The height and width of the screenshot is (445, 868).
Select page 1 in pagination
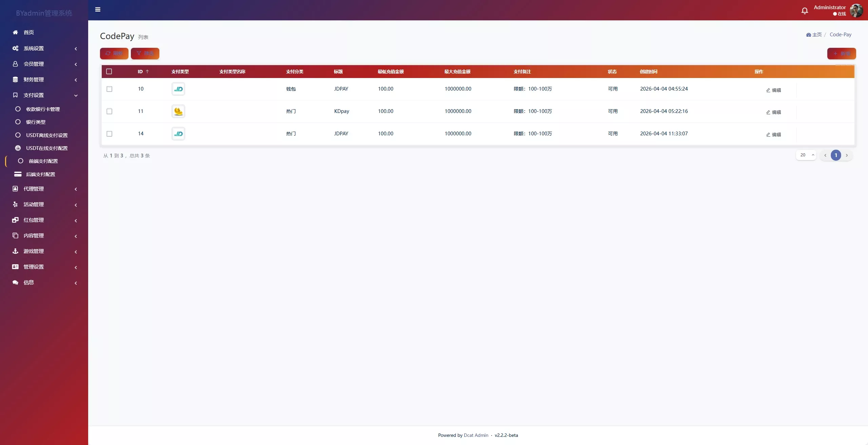point(836,155)
